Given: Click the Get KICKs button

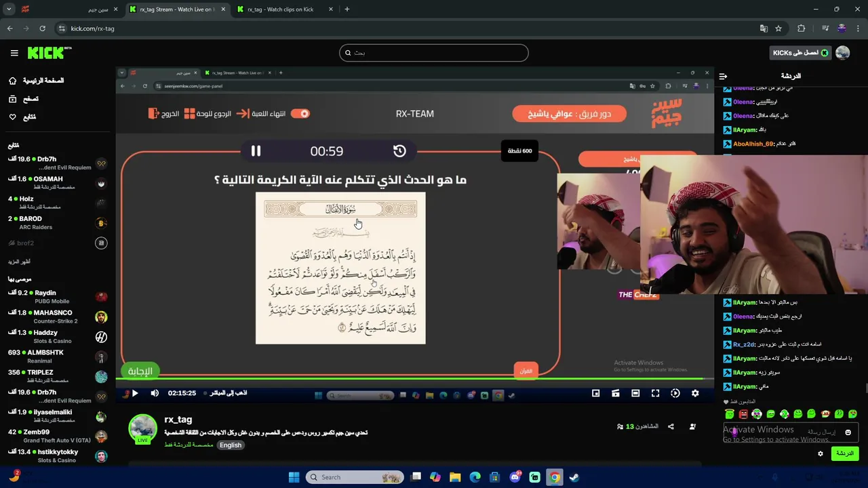Looking at the screenshot, I should pyautogui.click(x=801, y=53).
